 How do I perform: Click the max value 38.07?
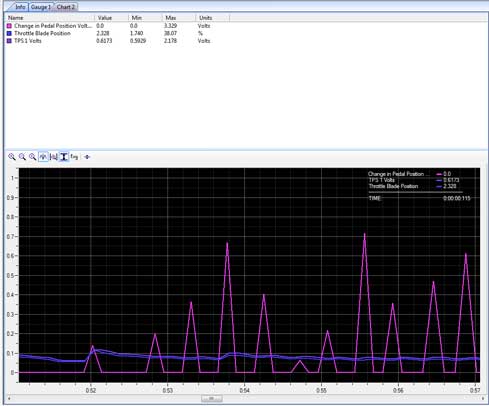170,33
